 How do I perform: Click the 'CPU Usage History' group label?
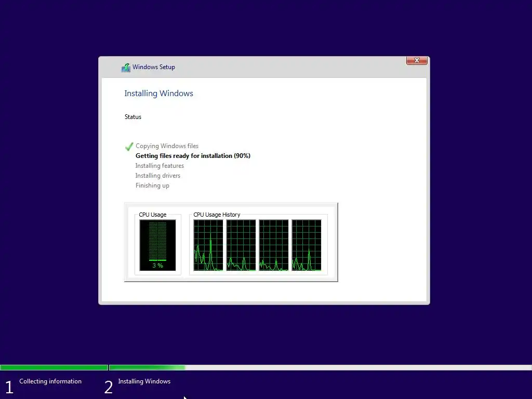pos(217,215)
